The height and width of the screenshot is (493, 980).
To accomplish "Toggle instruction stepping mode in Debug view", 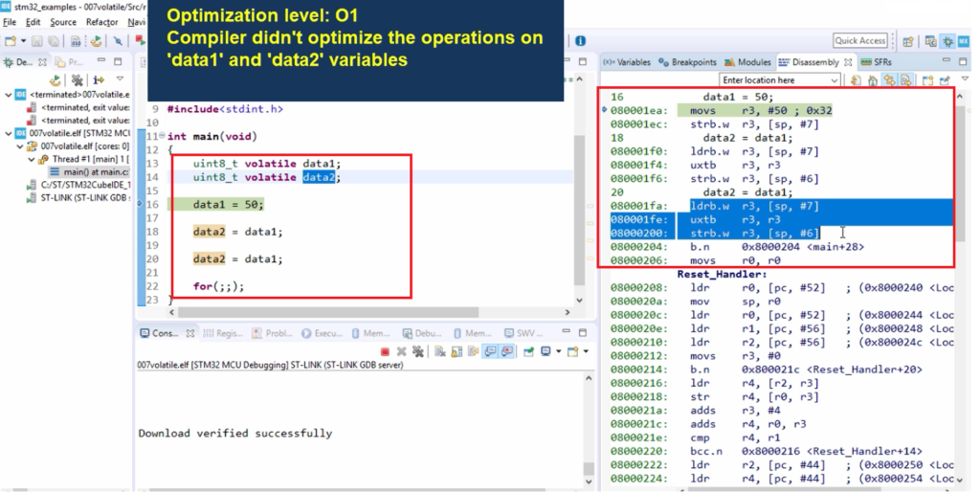I will 99,80.
